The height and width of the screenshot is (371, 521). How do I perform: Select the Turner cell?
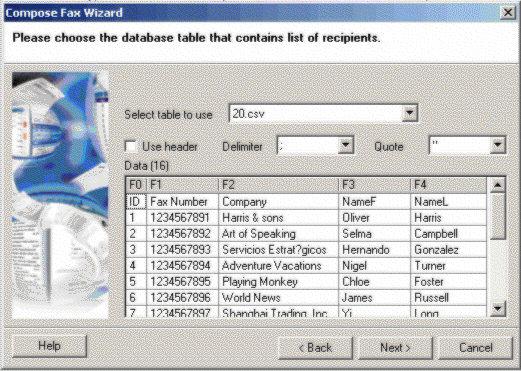[449, 266]
